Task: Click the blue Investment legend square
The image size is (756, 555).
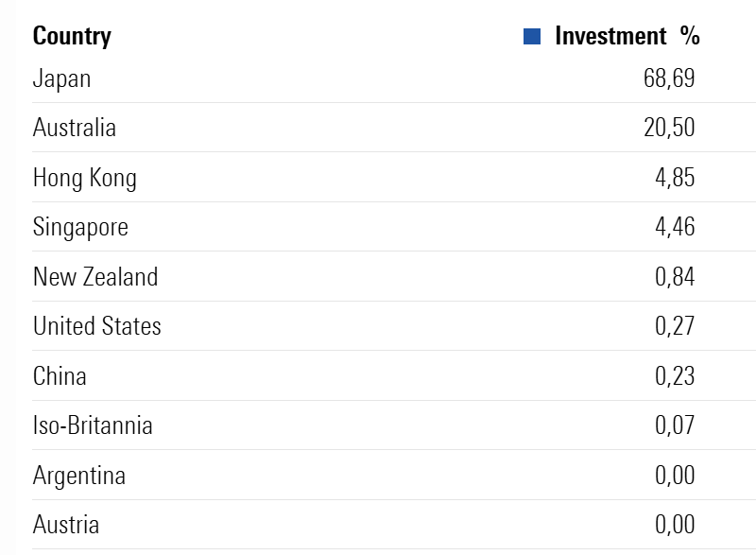Action: tap(532, 37)
